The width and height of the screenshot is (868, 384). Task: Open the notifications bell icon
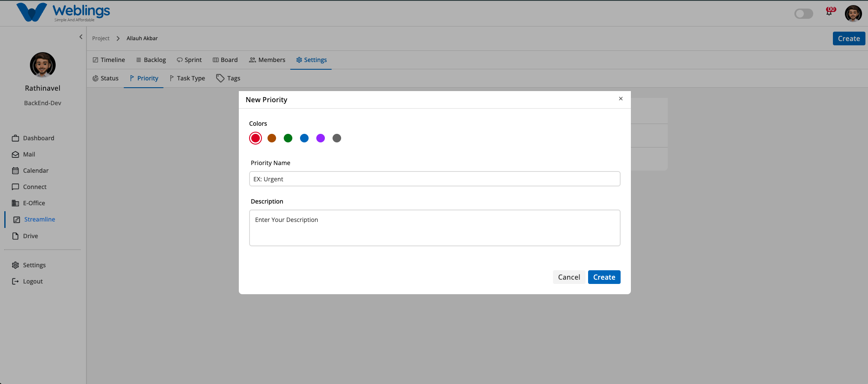829,12
